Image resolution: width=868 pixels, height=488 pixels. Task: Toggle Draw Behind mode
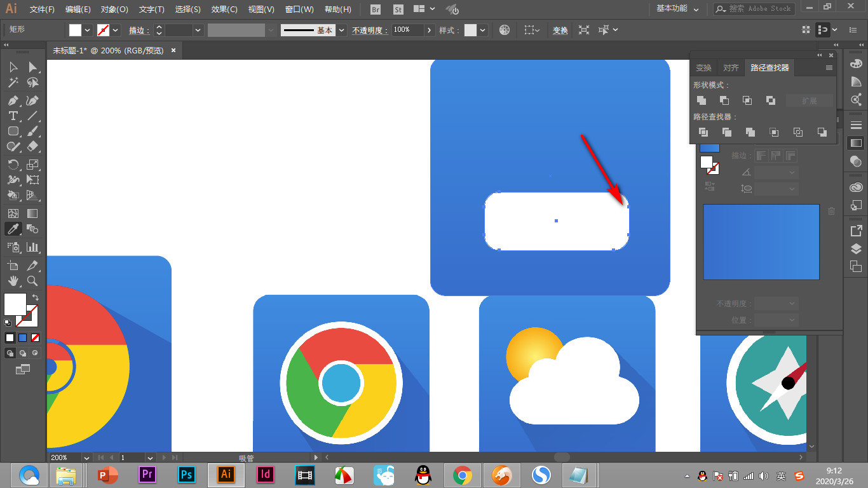(x=23, y=353)
